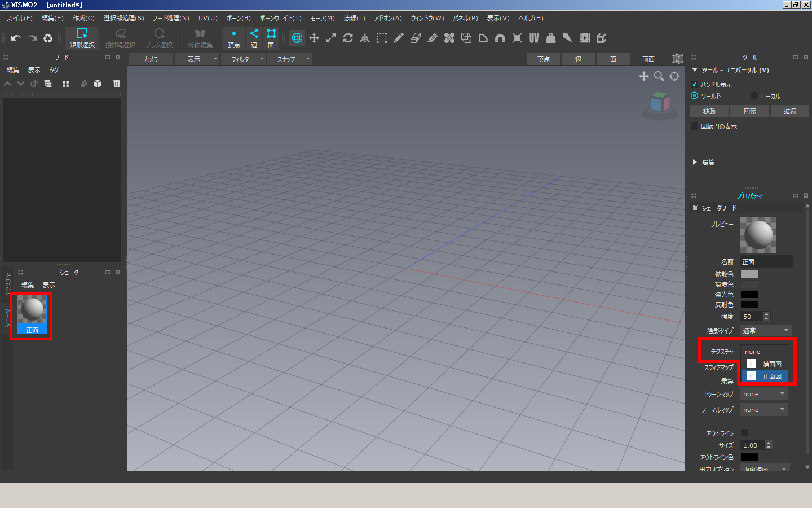Image resolution: width=812 pixels, height=508 pixels.
Task: Open the 選択部処理(S) menu
Action: pos(123,18)
